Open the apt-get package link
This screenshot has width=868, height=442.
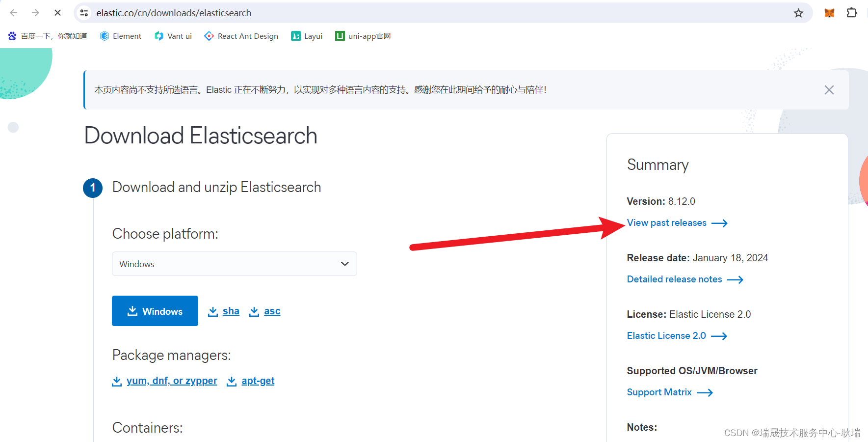[251, 381]
